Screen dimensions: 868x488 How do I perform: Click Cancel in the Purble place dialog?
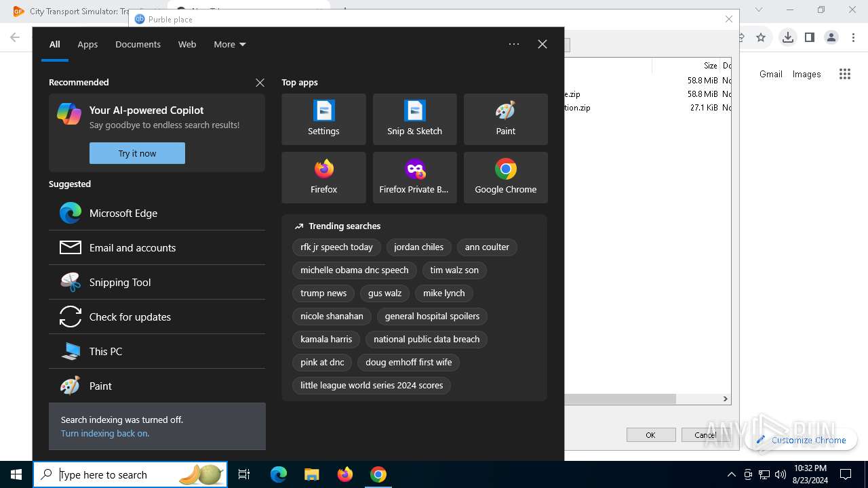[x=705, y=434]
